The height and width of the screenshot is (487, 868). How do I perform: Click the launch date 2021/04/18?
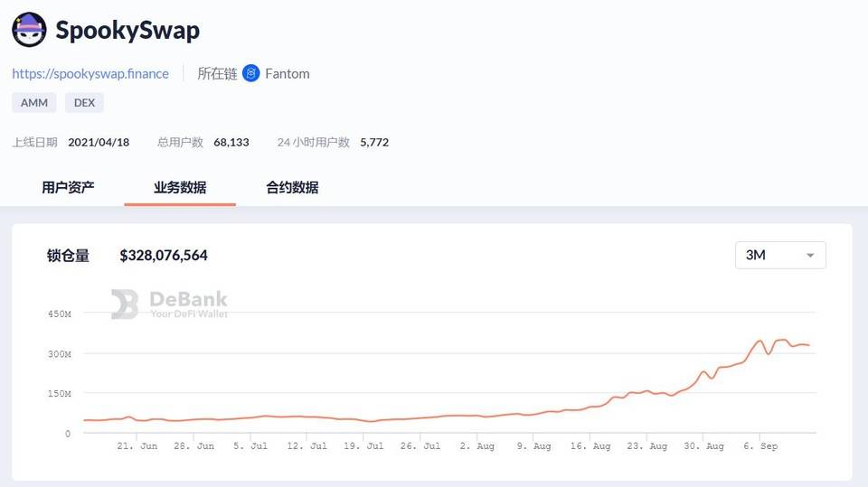[x=99, y=142]
